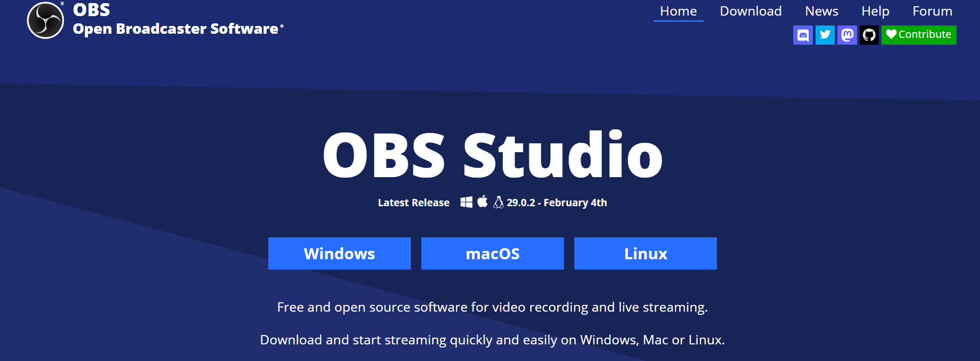Viewport: 980px width, 361px height.
Task: Click the 'OBS' header wordmark
Action: [92, 10]
